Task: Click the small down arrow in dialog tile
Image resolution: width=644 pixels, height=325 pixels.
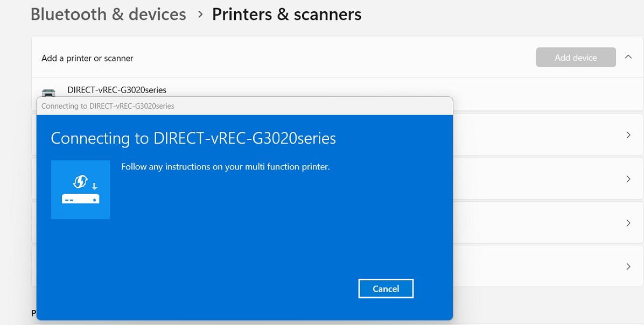Action: coord(94,186)
